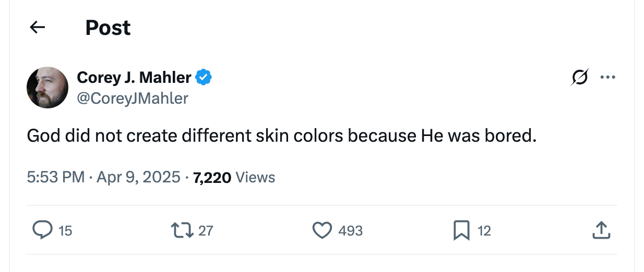Click the Grok explain-post icon

click(x=580, y=78)
